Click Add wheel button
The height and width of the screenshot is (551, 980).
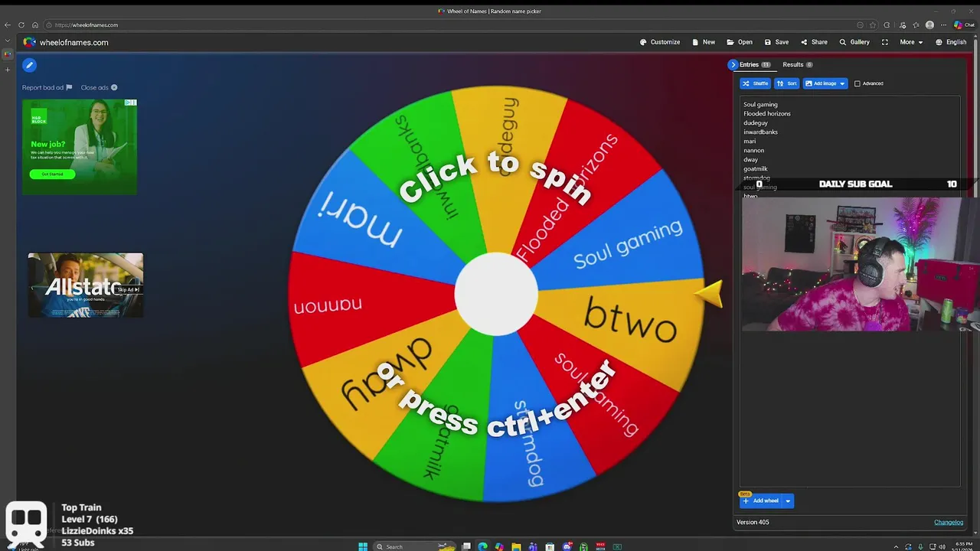pos(760,500)
